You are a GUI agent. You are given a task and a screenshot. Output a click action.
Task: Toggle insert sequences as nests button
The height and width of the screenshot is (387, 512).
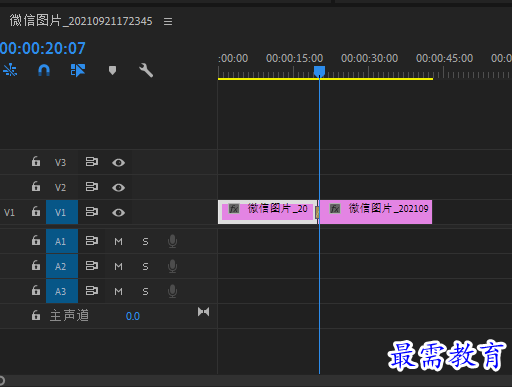tap(10, 70)
